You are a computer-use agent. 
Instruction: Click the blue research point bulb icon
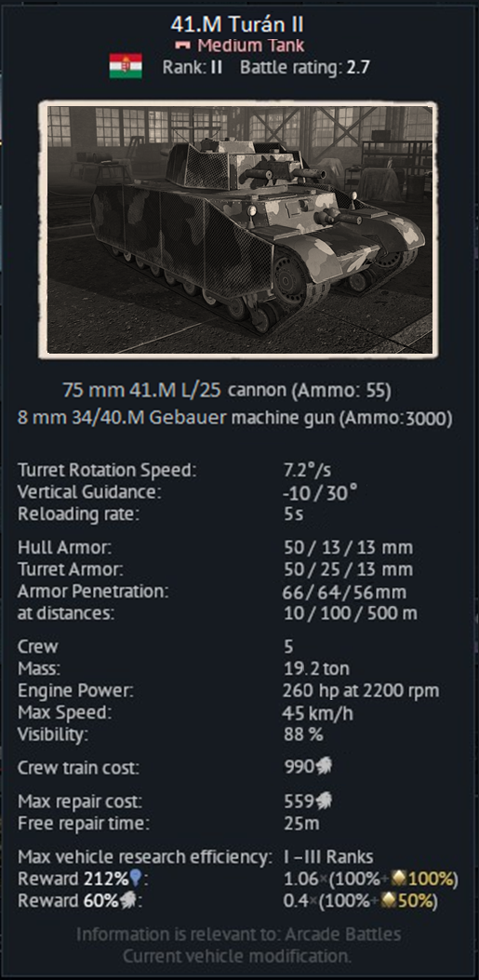135,879
